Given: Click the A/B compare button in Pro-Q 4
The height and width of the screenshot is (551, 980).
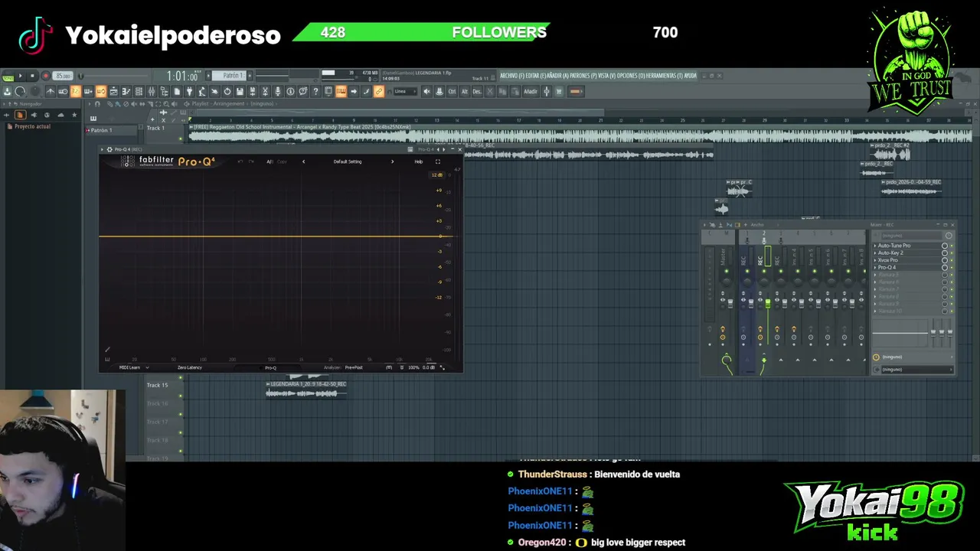Looking at the screenshot, I should (x=269, y=161).
